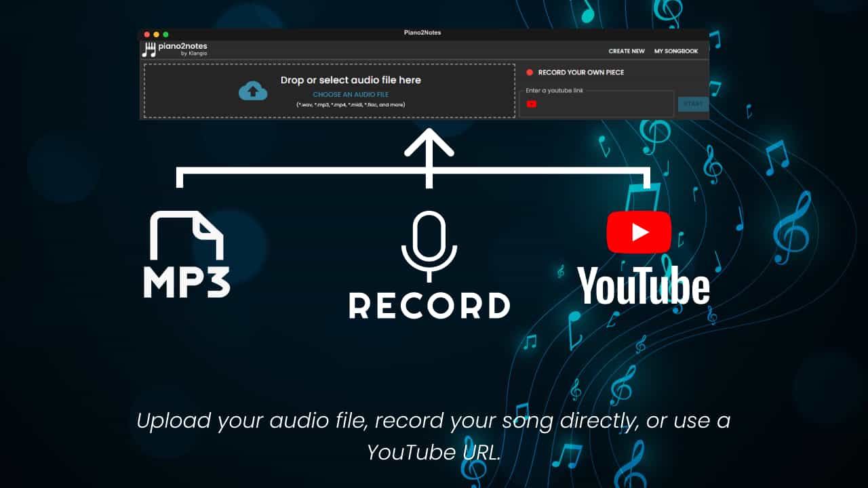Toggle fullscreen with the green traffic light button

click(166, 33)
